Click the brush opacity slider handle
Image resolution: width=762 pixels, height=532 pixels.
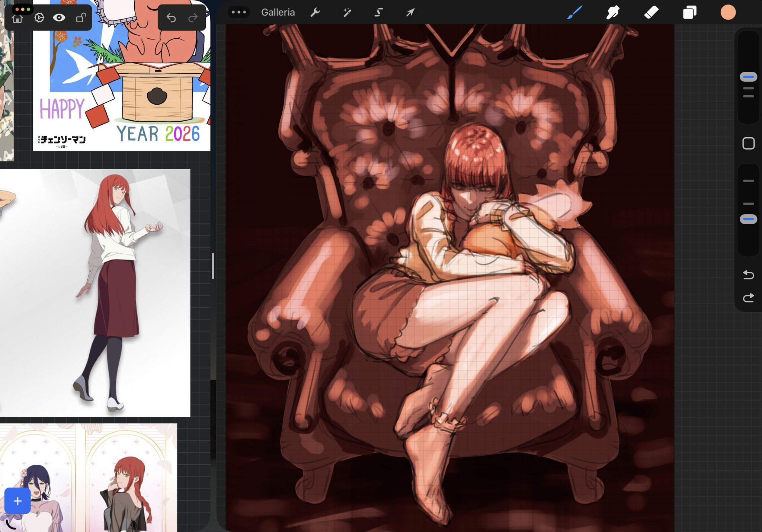coord(748,219)
